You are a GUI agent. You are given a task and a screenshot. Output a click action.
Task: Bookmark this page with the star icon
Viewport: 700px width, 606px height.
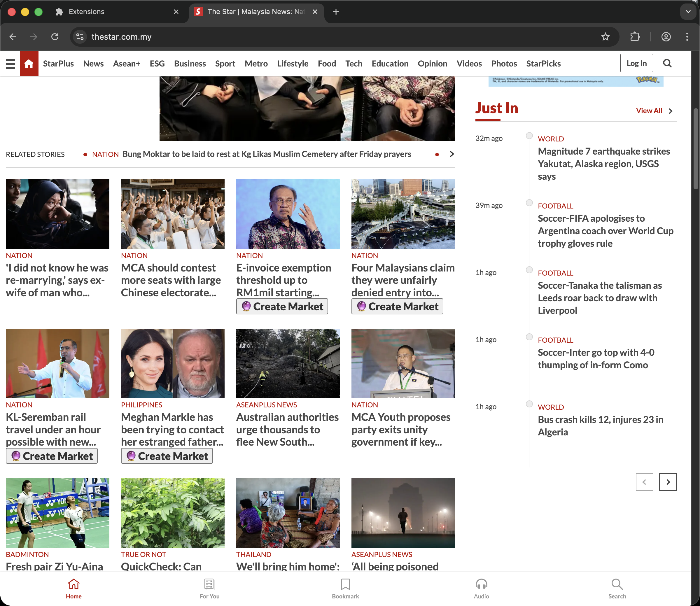click(x=605, y=37)
